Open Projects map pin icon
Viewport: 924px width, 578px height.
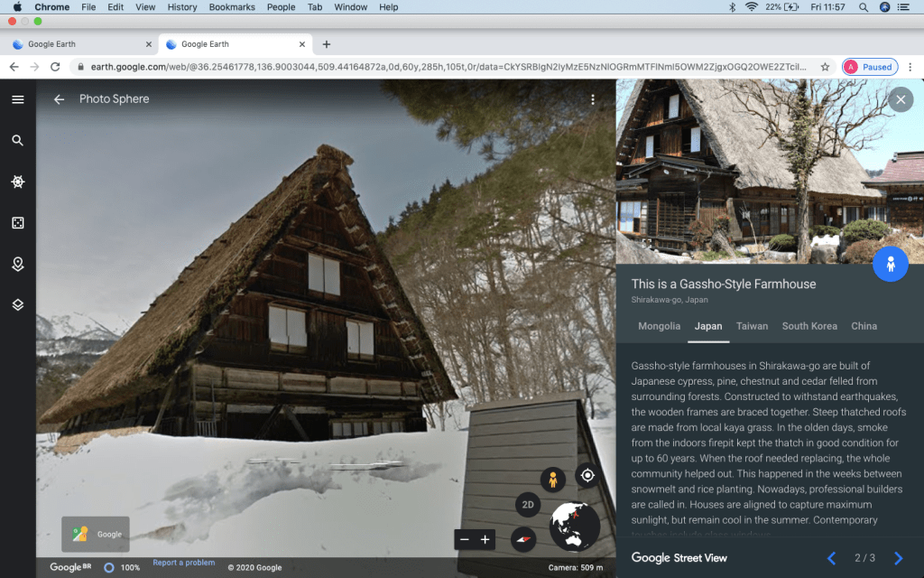pyautogui.click(x=17, y=264)
